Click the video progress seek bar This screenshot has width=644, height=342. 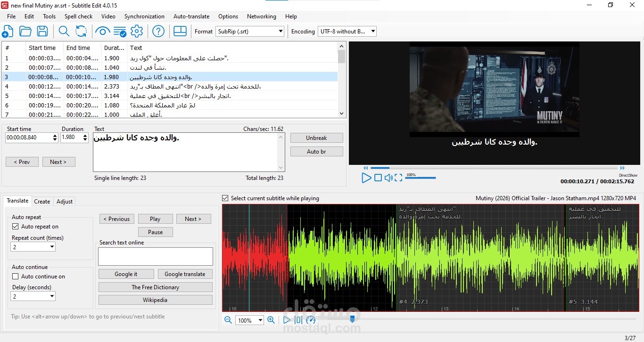[x=494, y=168]
